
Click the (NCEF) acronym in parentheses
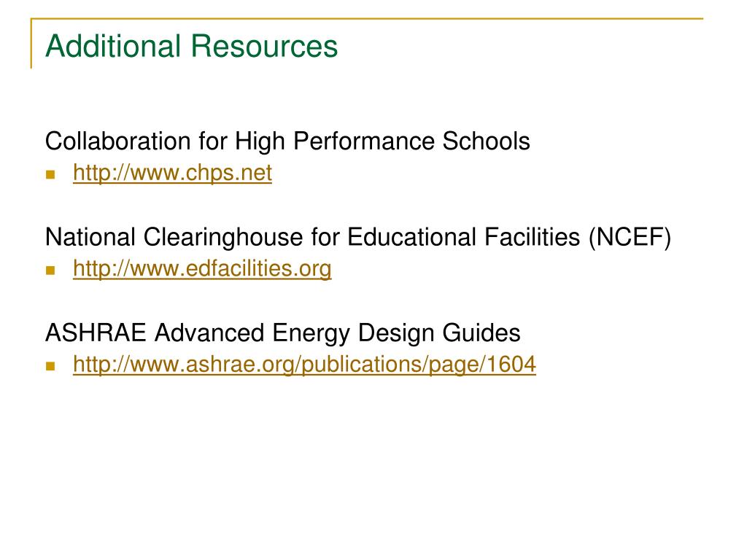click(630, 237)
